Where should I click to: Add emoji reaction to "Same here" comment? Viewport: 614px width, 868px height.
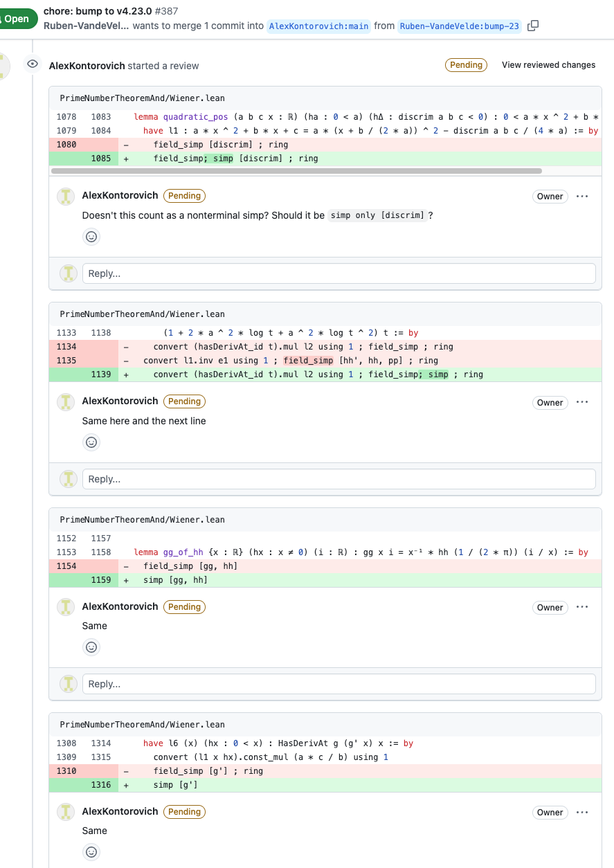(x=91, y=442)
